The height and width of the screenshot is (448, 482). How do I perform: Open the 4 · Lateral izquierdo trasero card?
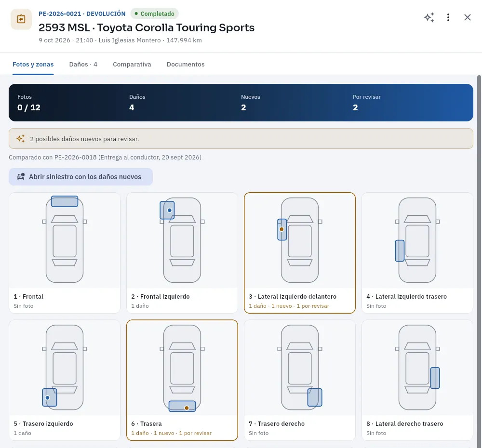pos(417,253)
